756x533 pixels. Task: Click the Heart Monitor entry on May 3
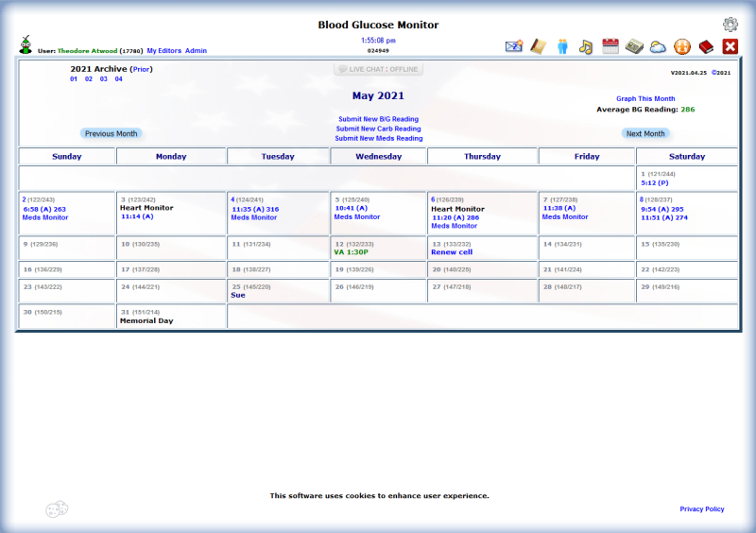pos(146,208)
